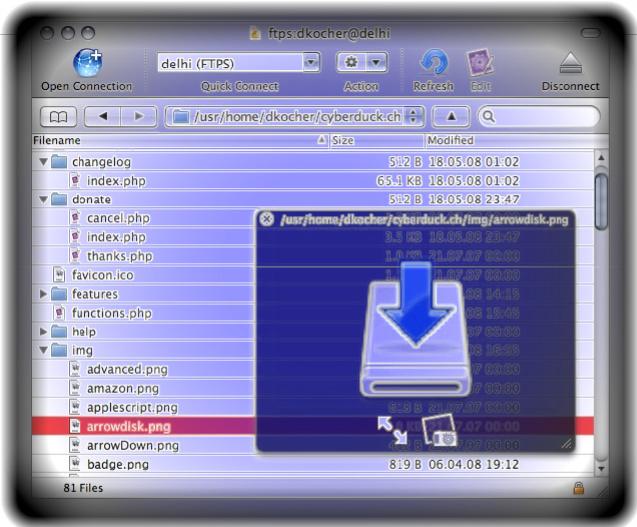Click the Open Connection globe icon
This screenshot has height=527, width=637.
click(88, 63)
